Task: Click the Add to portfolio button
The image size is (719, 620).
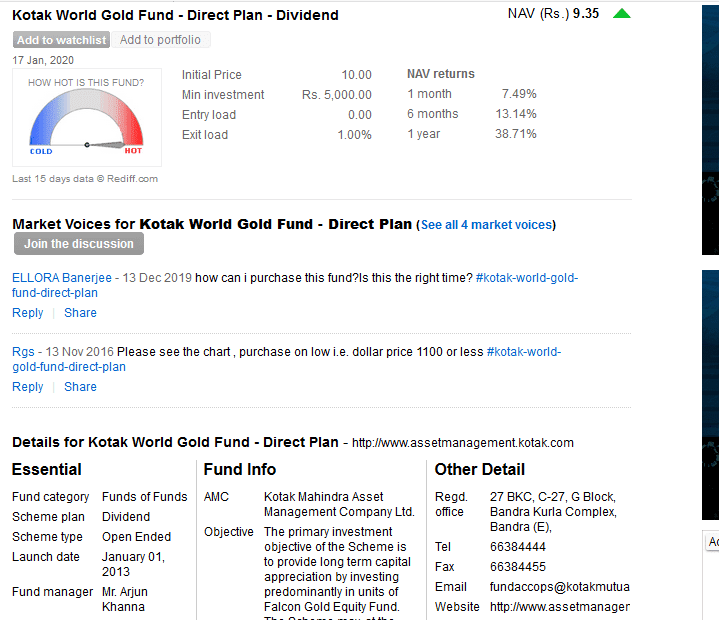Action: click(x=160, y=40)
